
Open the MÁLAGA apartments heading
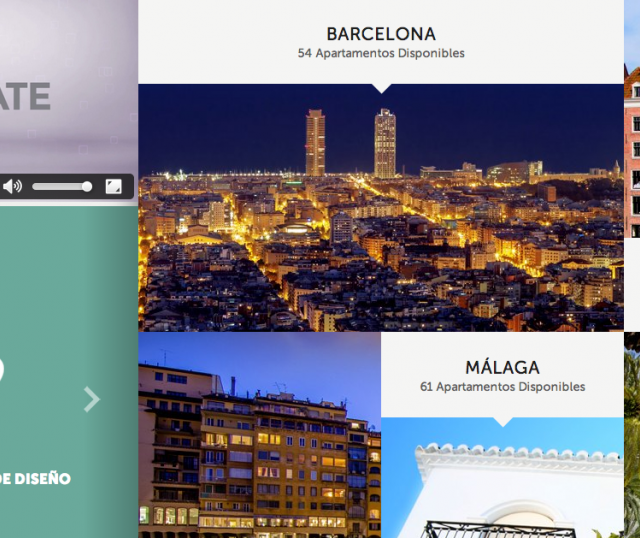tap(502, 367)
